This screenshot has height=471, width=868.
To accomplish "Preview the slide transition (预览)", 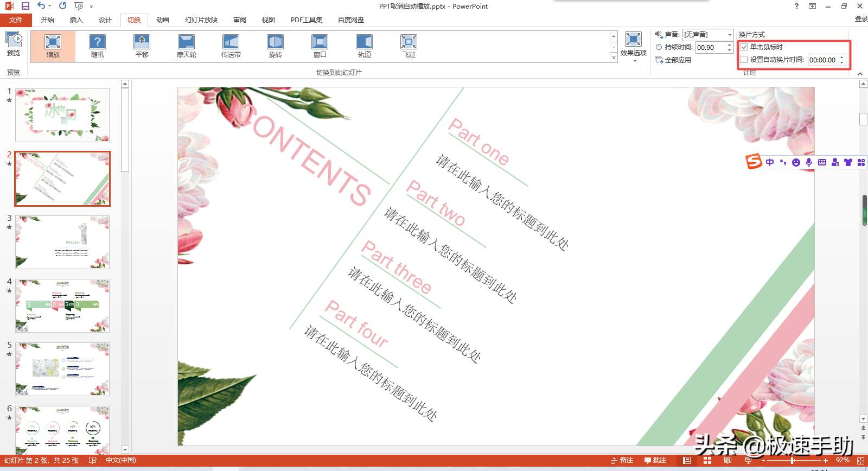I will (x=14, y=44).
